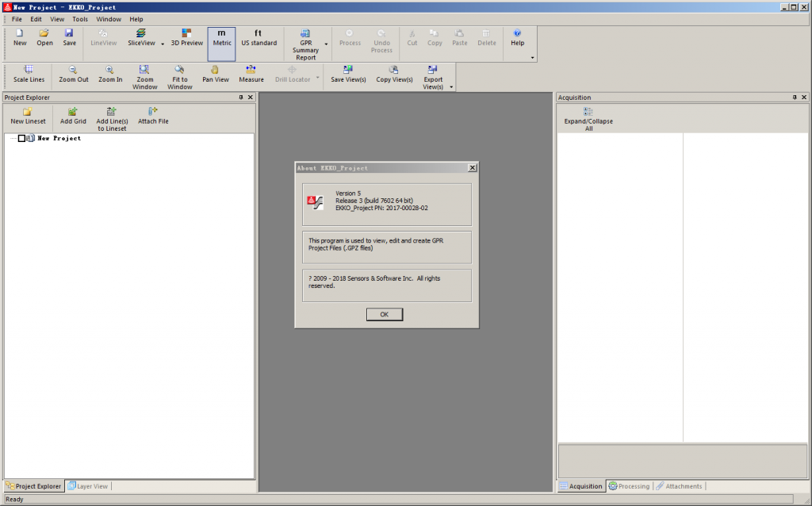Open a project with the Open icon
This screenshot has height=506, width=812.
point(44,38)
